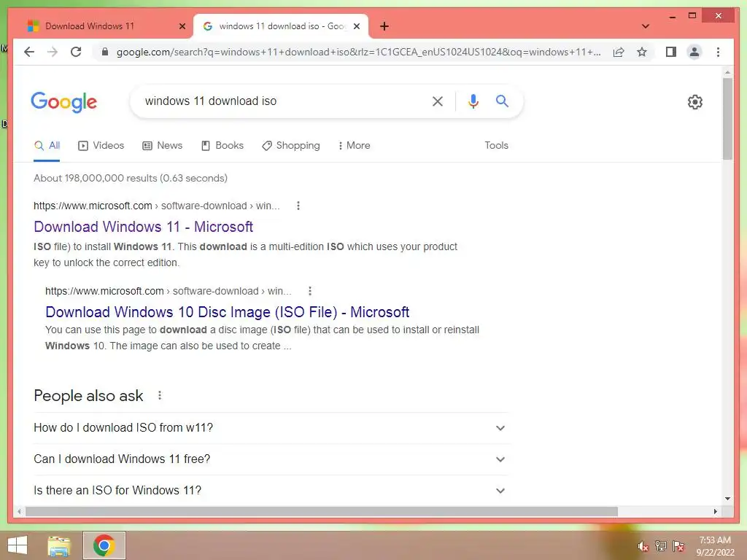Switch to News results
The image size is (747, 560).
point(162,145)
